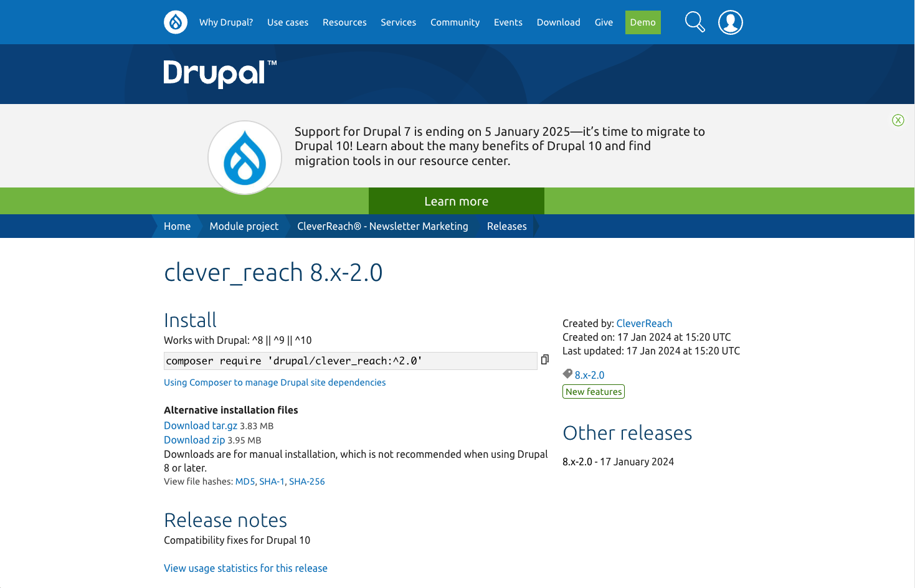915x588 pixels.
Task: Go to the Download menu item
Action: click(x=559, y=22)
